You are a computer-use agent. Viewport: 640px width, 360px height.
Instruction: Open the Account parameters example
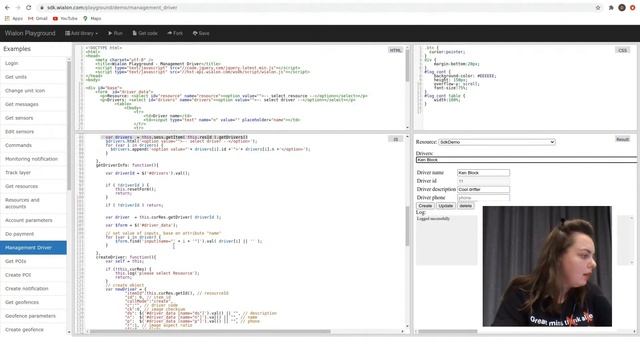pos(33,220)
